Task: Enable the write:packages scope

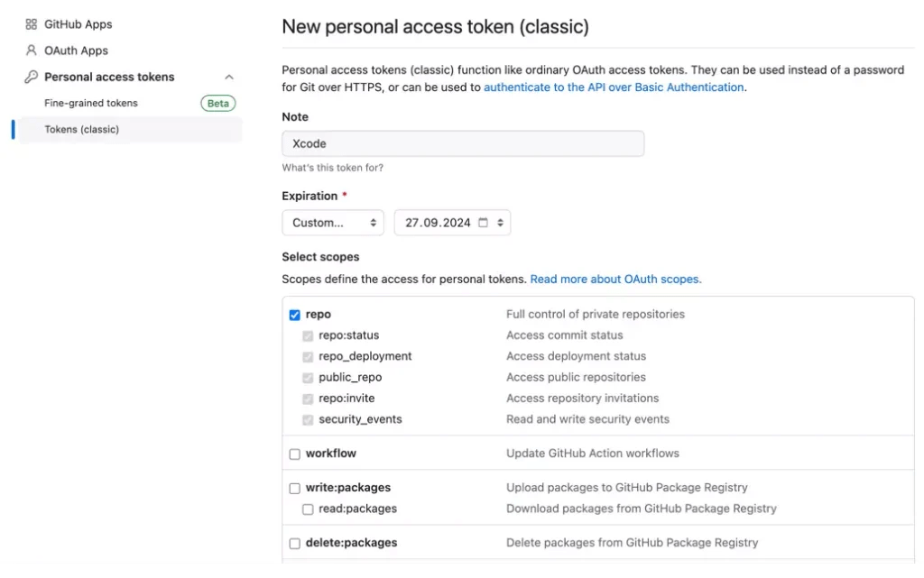Action: (x=294, y=487)
